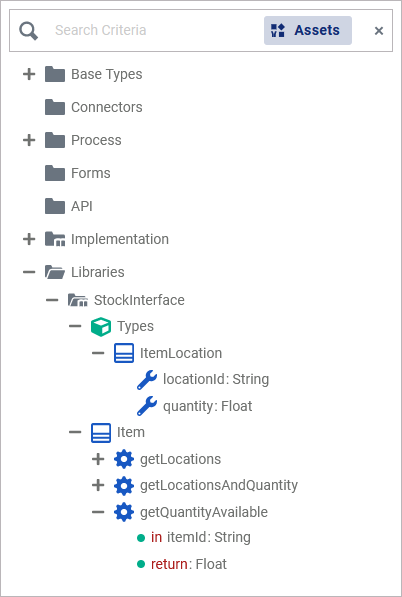Click the magnifier search icon
The height and width of the screenshot is (597, 402).
pos(29,30)
